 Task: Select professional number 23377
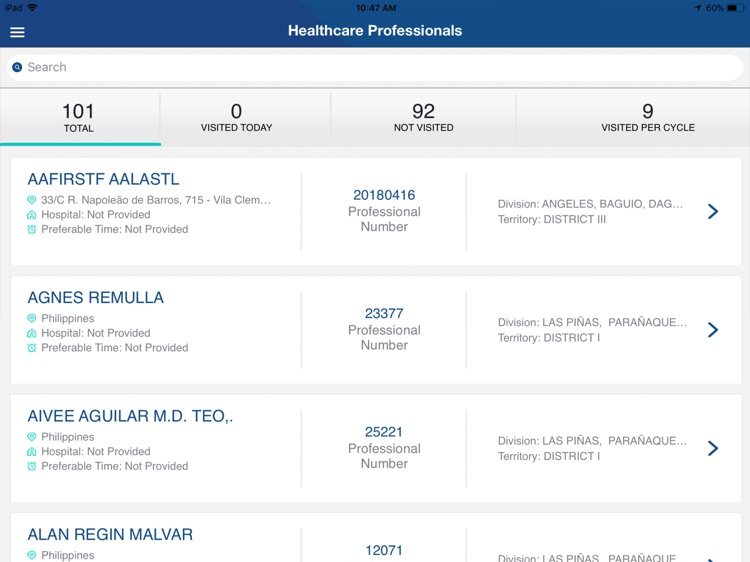384,313
